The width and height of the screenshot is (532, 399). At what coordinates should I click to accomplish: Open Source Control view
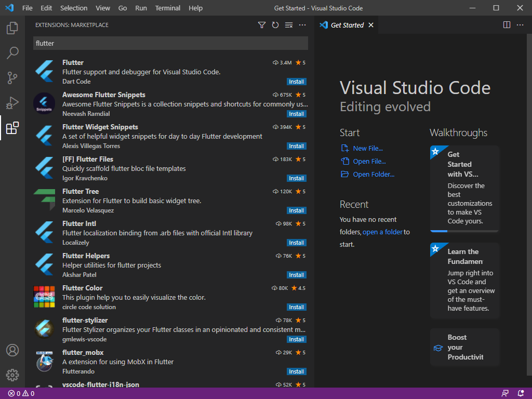pyautogui.click(x=12, y=78)
